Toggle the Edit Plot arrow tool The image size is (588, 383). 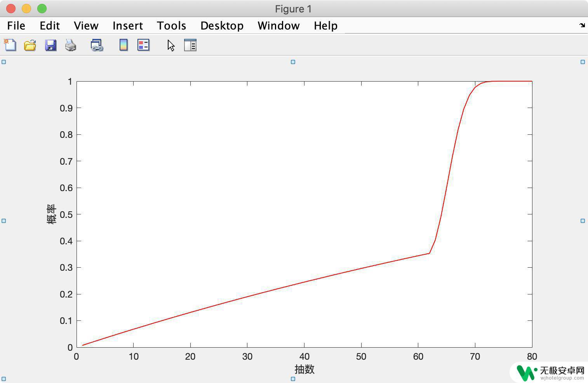171,45
